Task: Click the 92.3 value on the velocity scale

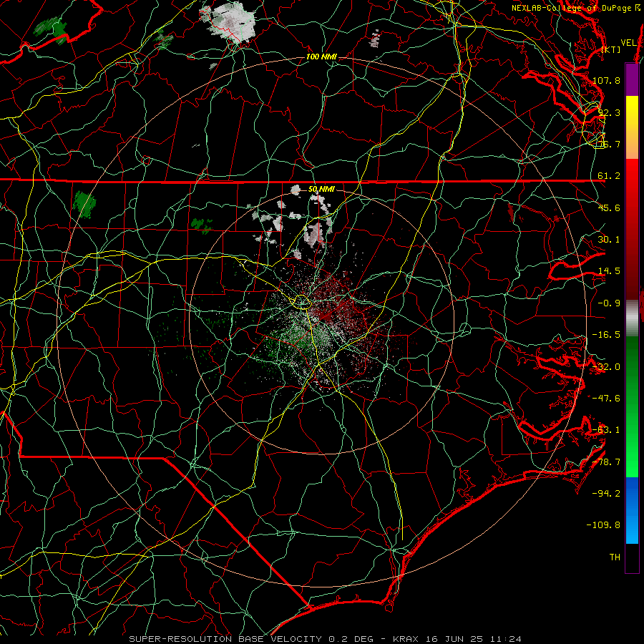Action: pyautogui.click(x=609, y=112)
